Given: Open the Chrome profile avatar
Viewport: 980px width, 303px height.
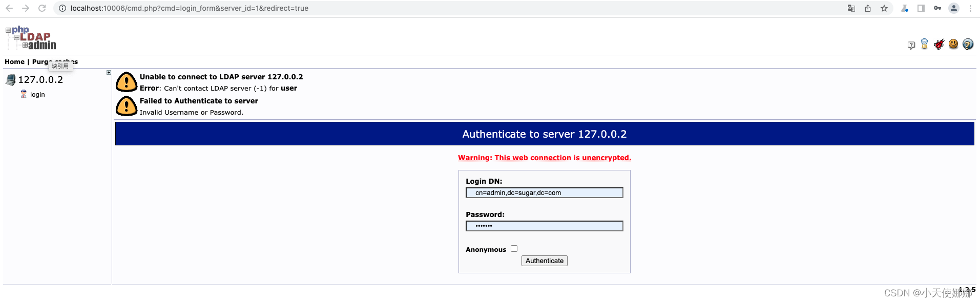Looking at the screenshot, I should tap(954, 8).
